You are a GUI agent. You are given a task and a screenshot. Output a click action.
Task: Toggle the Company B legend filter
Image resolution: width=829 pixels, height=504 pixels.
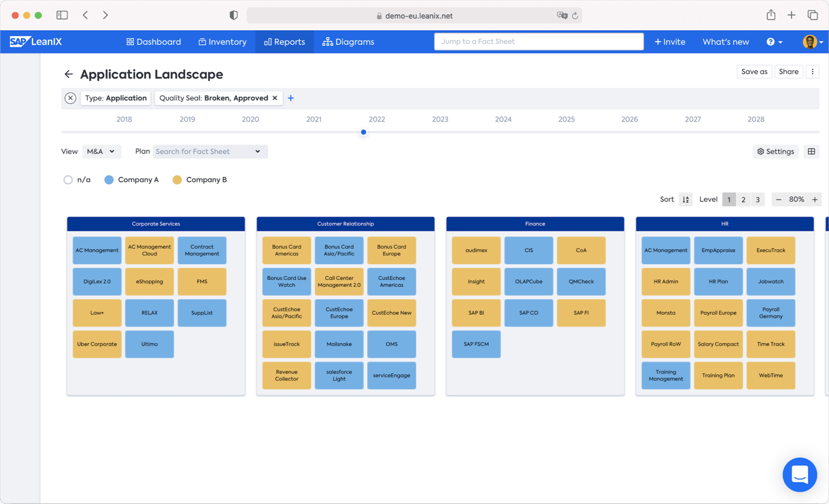177,180
